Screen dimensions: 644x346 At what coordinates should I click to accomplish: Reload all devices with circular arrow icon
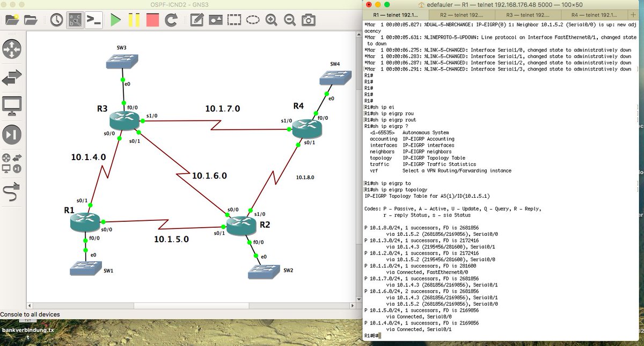click(171, 20)
